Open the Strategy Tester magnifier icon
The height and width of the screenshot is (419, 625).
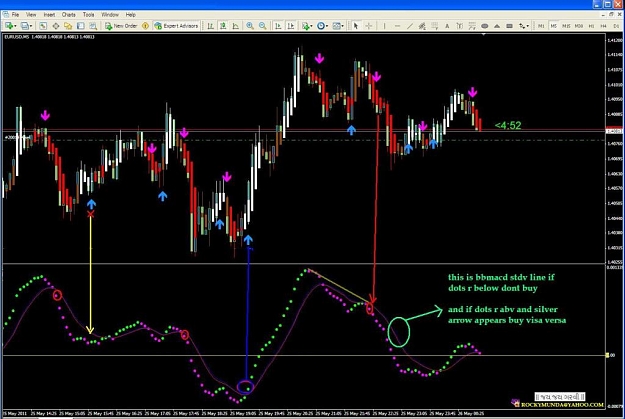click(93, 26)
